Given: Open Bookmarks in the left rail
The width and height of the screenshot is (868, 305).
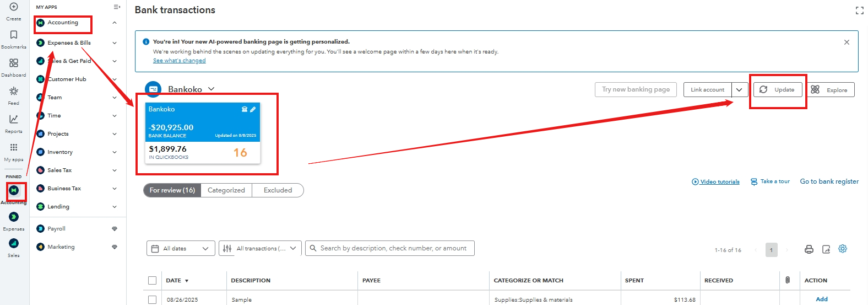Looking at the screenshot, I should point(14,35).
